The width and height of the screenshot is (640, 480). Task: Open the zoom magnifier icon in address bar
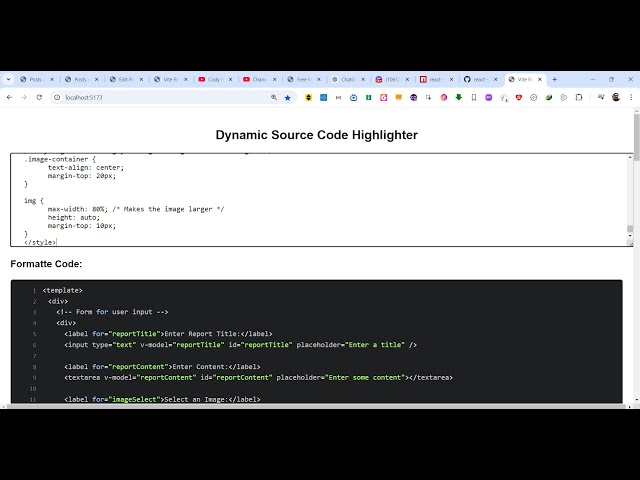274,97
